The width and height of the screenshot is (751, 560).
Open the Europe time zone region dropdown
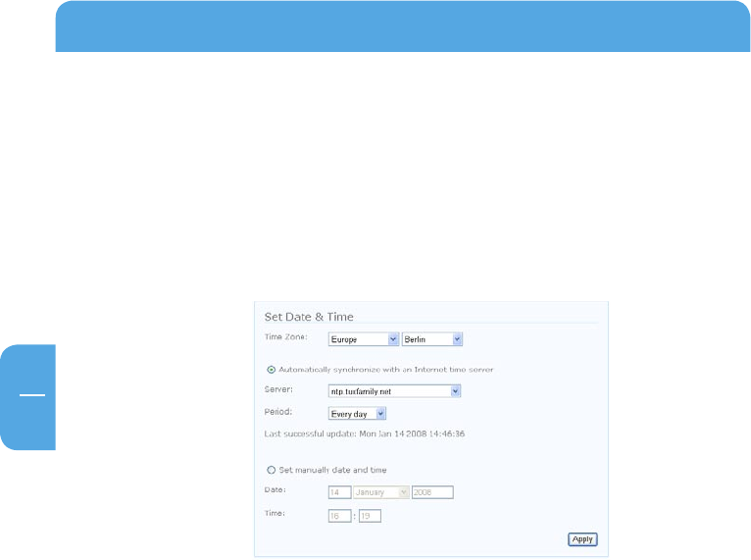pos(364,339)
